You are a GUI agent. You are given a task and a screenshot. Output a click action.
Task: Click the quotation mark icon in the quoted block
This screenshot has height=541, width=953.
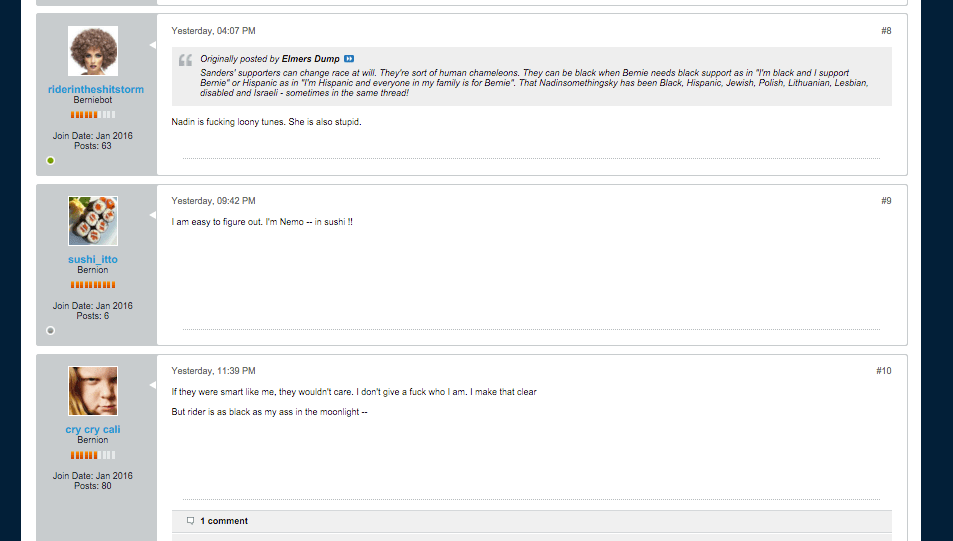185,60
